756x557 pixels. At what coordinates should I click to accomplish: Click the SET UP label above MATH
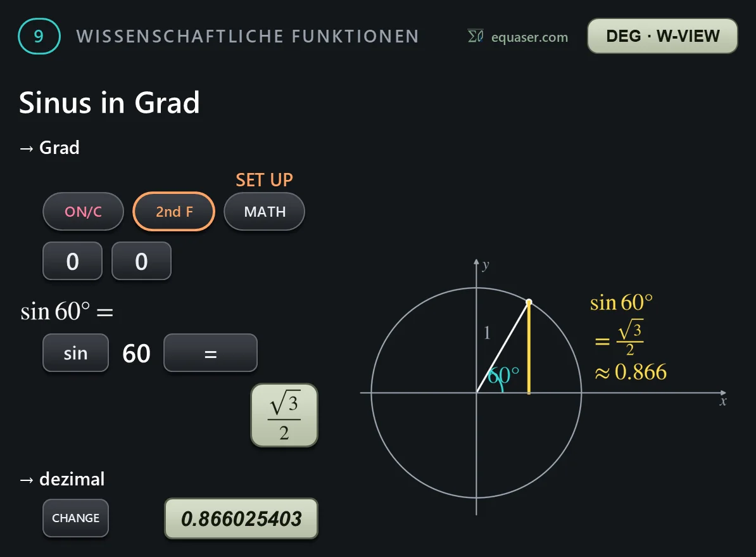click(264, 180)
